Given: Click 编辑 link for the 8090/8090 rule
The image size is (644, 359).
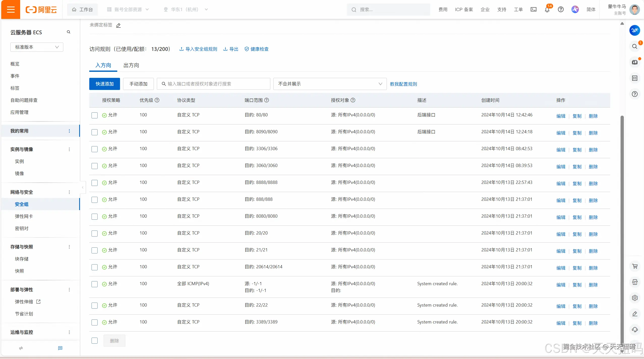Looking at the screenshot, I should (561, 133).
